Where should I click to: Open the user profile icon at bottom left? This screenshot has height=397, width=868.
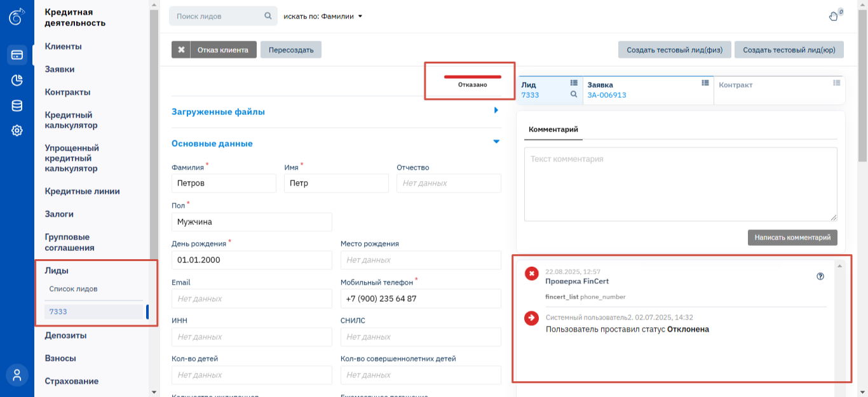[17, 375]
